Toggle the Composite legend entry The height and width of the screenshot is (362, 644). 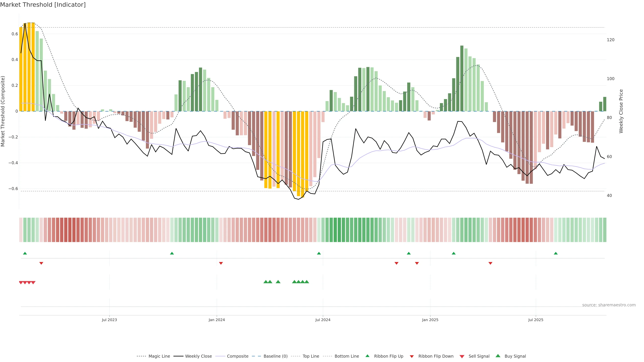[x=237, y=356]
